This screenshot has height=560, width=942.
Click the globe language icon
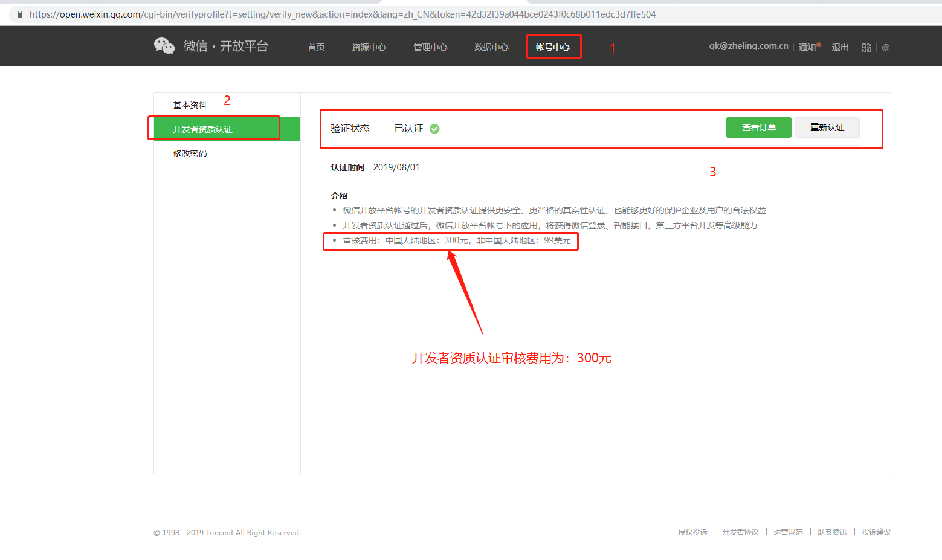[x=886, y=48]
